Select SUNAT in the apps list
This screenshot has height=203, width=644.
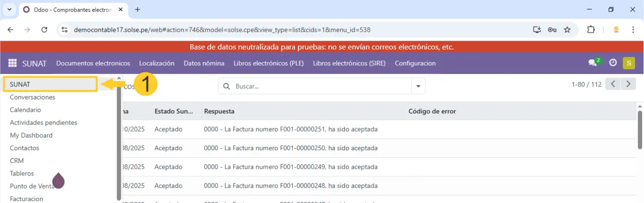click(x=50, y=84)
